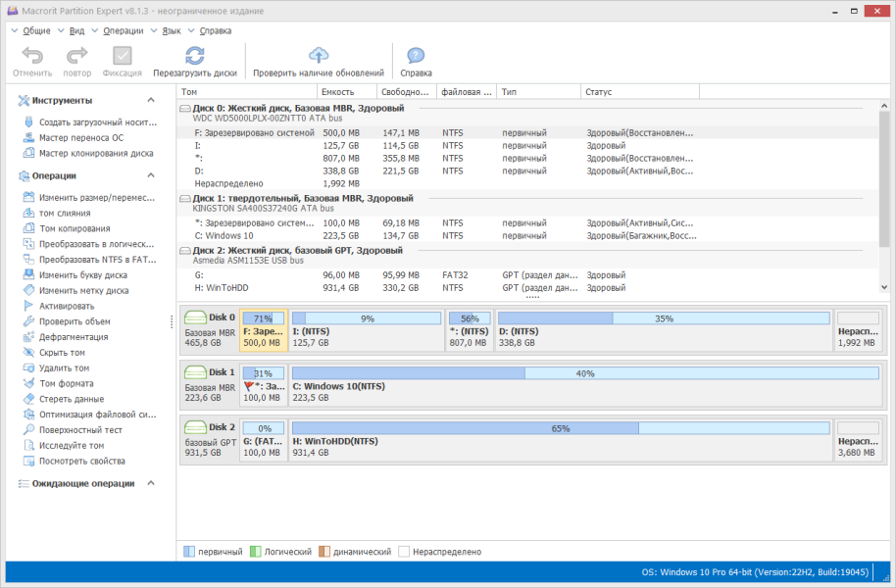The height and width of the screenshot is (588, 896).
Task: Reload disks with Перезагрузить диски icon
Action: click(x=195, y=56)
